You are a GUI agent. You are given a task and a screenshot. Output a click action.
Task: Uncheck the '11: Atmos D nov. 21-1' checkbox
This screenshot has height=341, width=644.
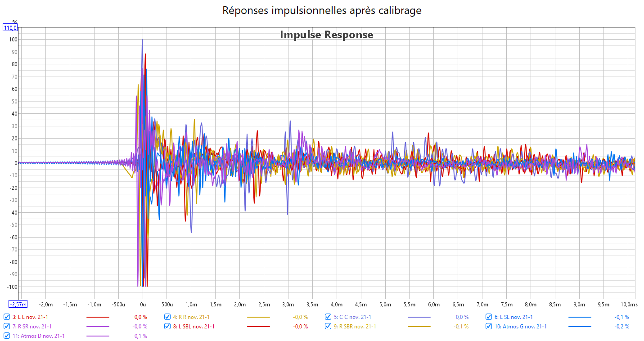point(7,336)
